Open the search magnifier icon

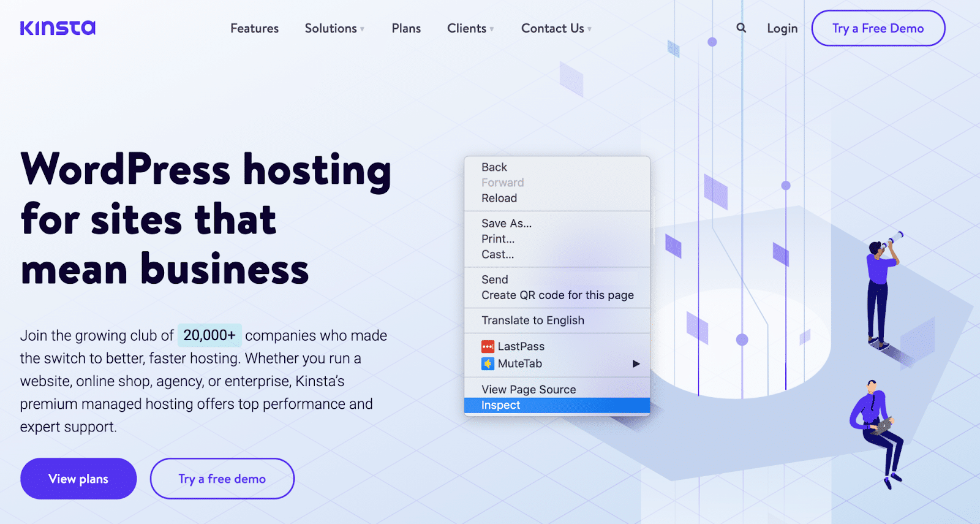pyautogui.click(x=741, y=28)
